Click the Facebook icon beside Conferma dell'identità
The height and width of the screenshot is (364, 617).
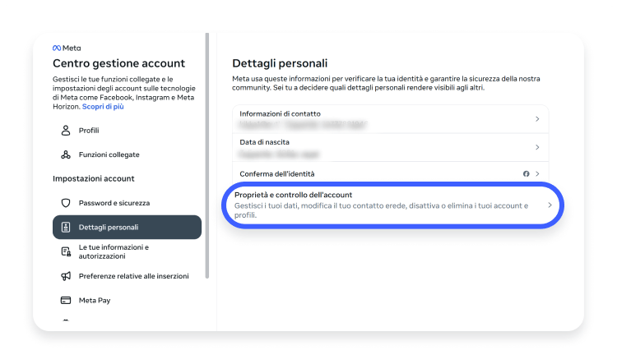coord(527,173)
